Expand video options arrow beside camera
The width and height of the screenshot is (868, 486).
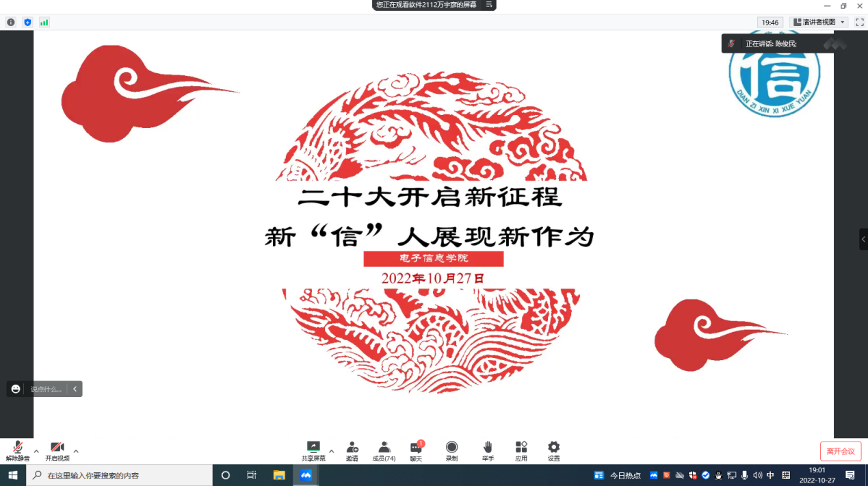coord(76,451)
